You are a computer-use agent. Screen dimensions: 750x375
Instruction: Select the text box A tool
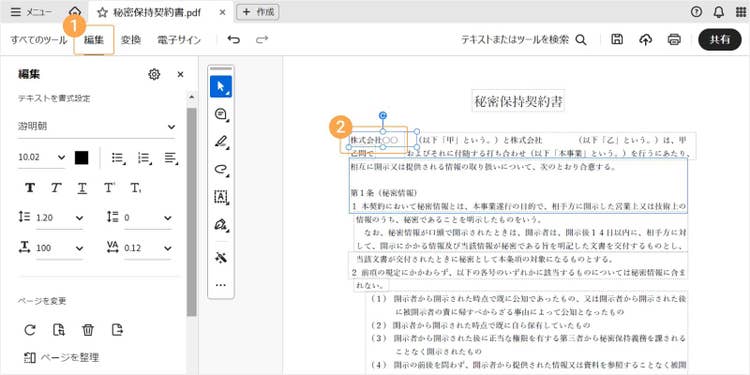pyautogui.click(x=221, y=197)
